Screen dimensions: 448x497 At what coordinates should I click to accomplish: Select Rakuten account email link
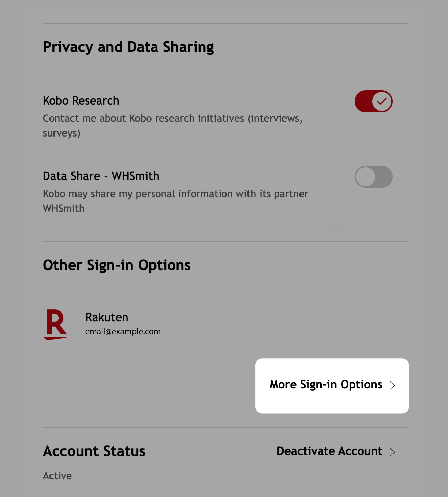pyautogui.click(x=123, y=331)
